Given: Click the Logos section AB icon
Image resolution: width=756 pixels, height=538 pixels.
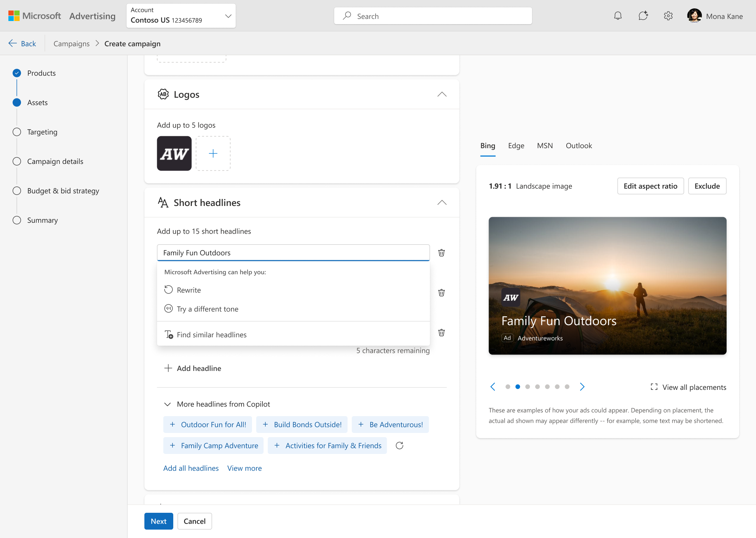Looking at the screenshot, I should tap(163, 94).
